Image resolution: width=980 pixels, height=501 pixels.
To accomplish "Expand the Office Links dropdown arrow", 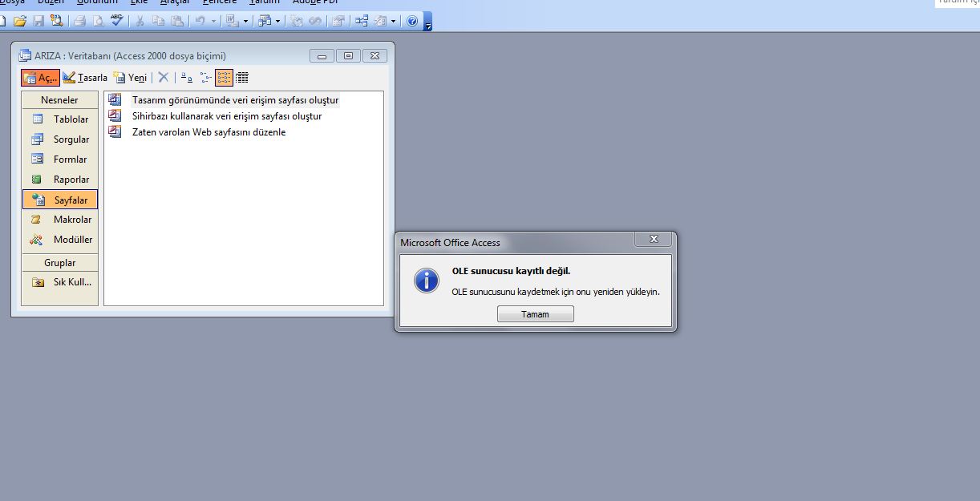I will coord(245,21).
